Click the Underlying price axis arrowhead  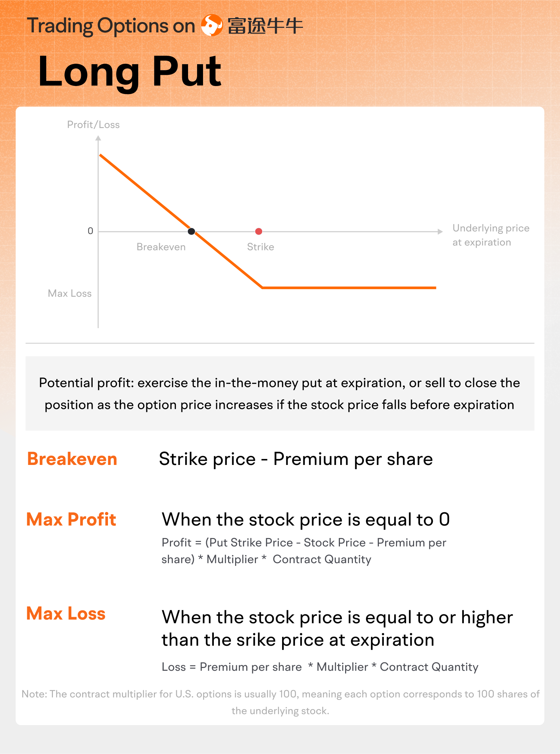[440, 231]
